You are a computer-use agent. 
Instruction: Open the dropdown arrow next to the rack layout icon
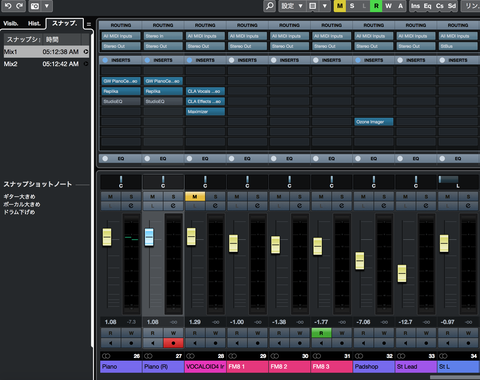[325, 6]
